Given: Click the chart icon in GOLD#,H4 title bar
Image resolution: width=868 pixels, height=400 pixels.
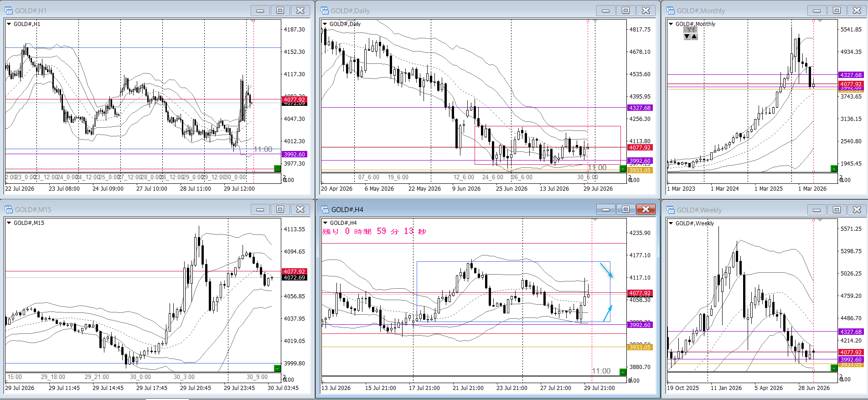Looking at the screenshot, I should (325, 209).
